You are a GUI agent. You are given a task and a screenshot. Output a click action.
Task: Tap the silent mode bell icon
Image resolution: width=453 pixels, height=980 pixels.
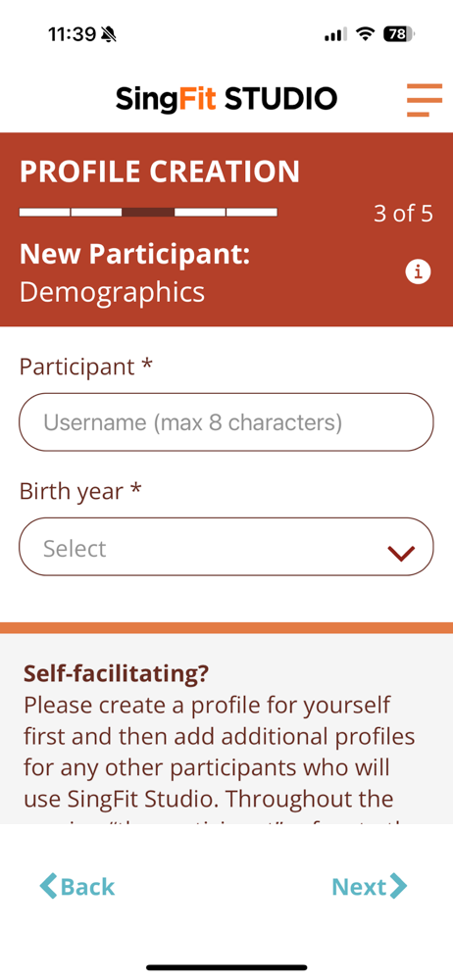coord(109,34)
